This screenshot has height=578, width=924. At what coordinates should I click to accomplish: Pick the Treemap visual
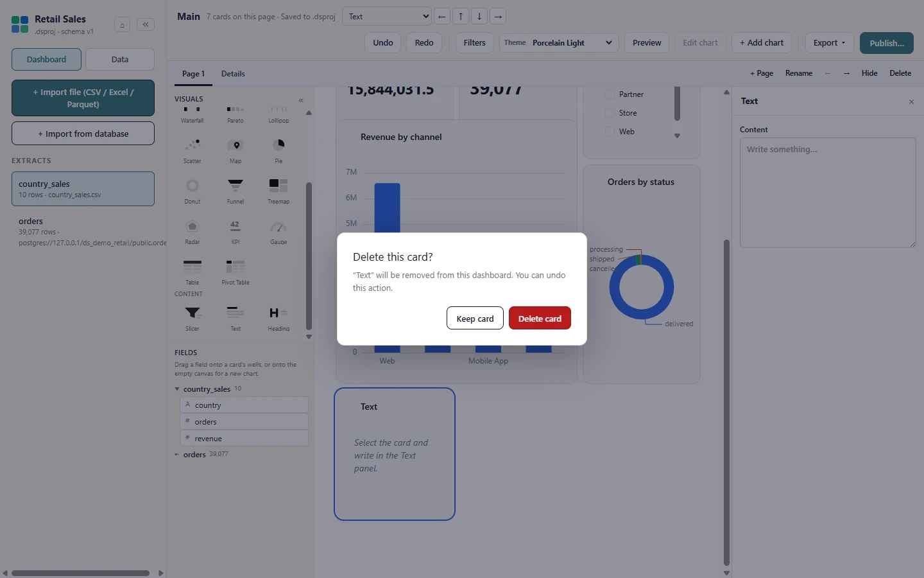(278, 191)
